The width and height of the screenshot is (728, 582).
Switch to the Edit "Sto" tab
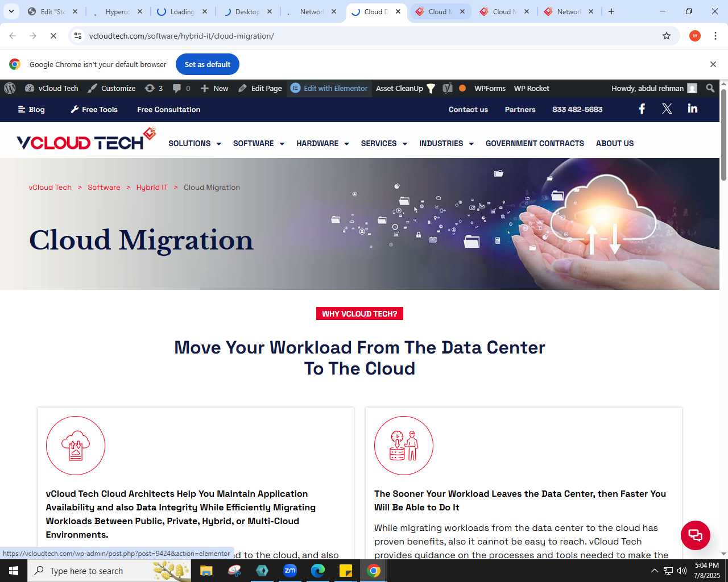pyautogui.click(x=53, y=11)
